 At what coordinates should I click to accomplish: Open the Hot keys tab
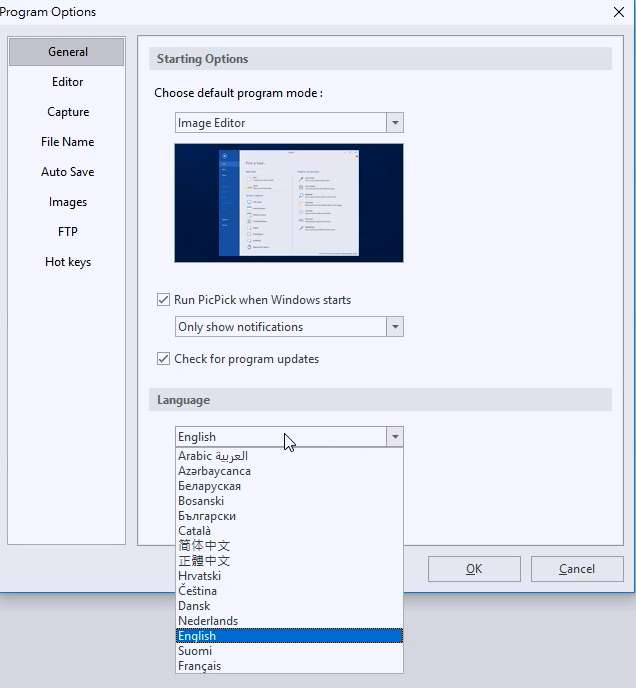tap(68, 262)
